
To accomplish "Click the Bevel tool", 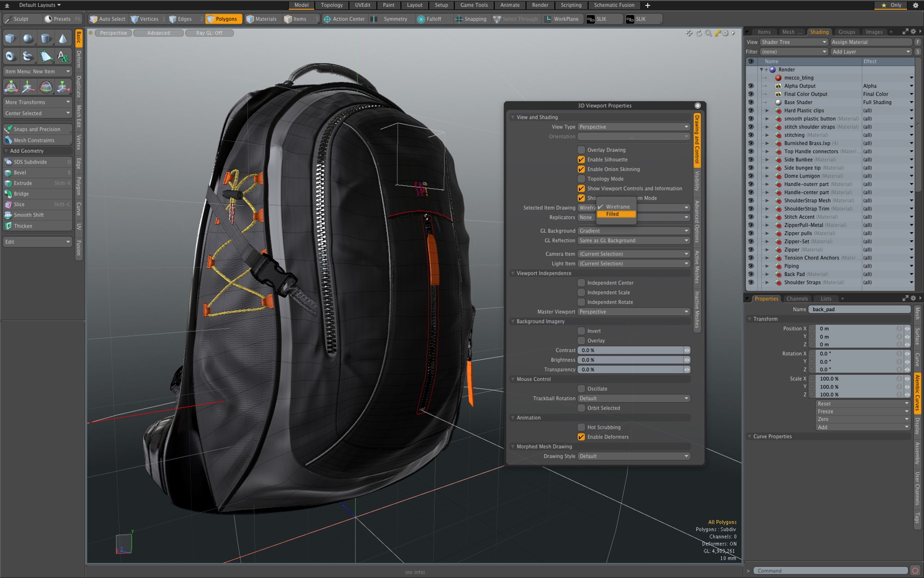I will point(20,172).
